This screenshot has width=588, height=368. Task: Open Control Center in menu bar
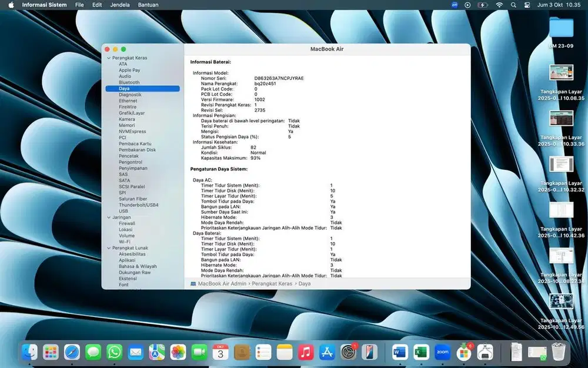(x=527, y=5)
